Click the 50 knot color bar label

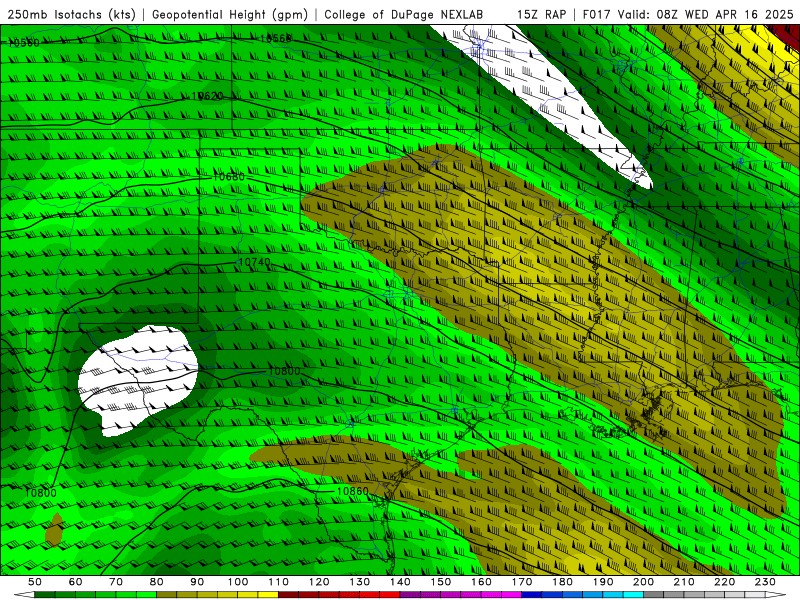(x=35, y=582)
